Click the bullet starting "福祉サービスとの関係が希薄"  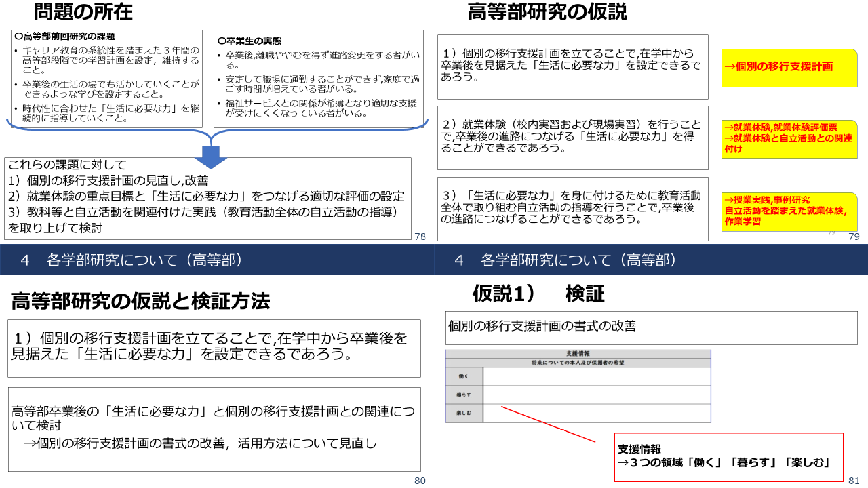321,108
